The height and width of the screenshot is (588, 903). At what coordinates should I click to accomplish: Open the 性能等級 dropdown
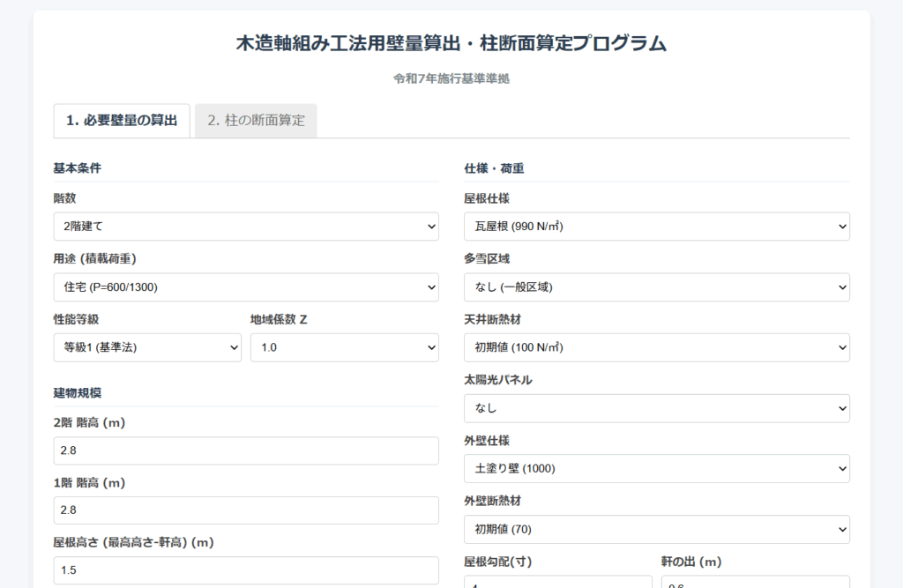pos(147,347)
